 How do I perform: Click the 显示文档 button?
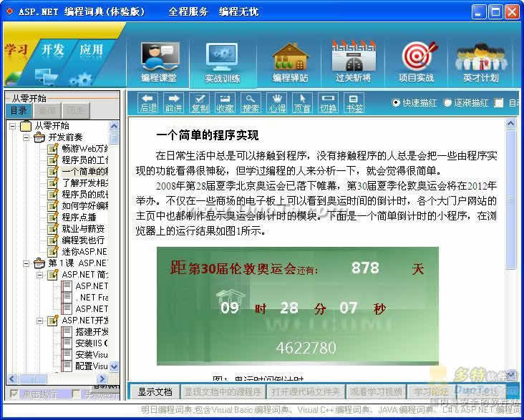[155, 391]
